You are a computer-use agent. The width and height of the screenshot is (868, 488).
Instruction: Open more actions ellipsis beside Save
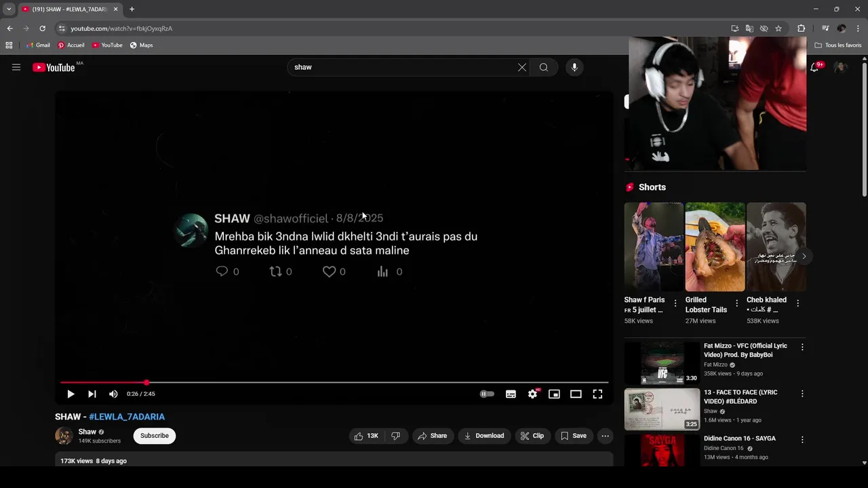[606, 436]
